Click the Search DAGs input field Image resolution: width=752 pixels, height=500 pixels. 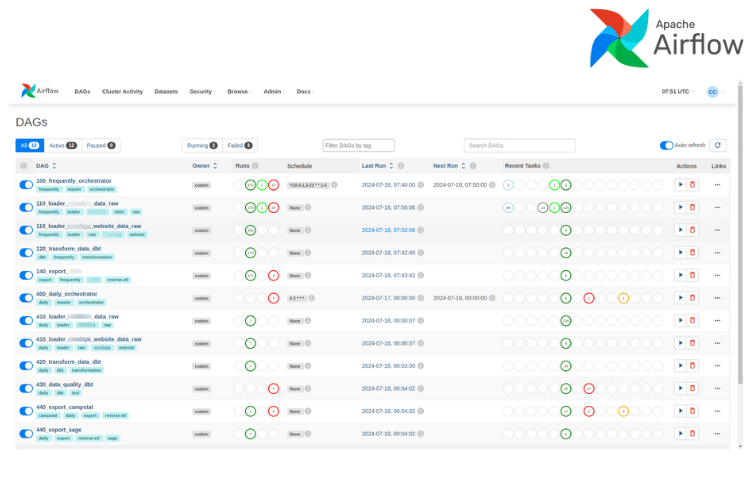519,145
